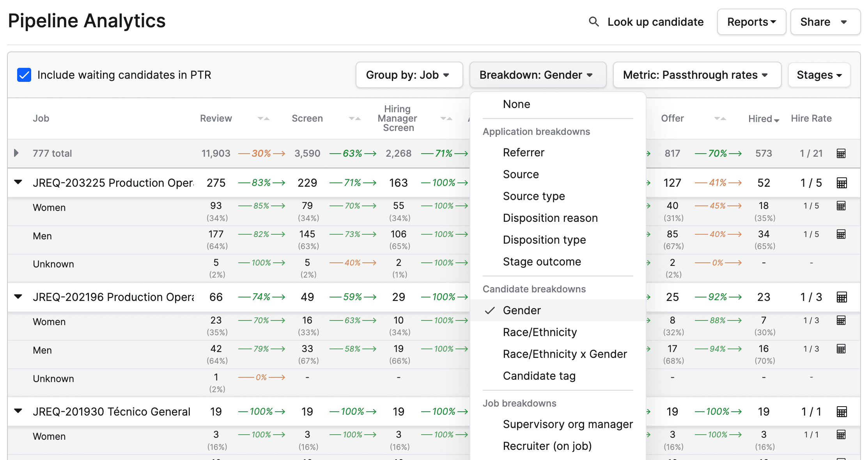Sort the Screen column ascending
This screenshot has width=868, height=460.
[x=359, y=118]
